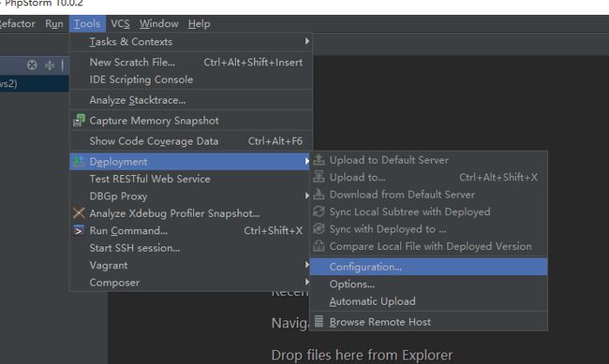The width and height of the screenshot is (609, 364).
Task: Click the Capture Memory Snapshot icon
Action: pos(79,121)
